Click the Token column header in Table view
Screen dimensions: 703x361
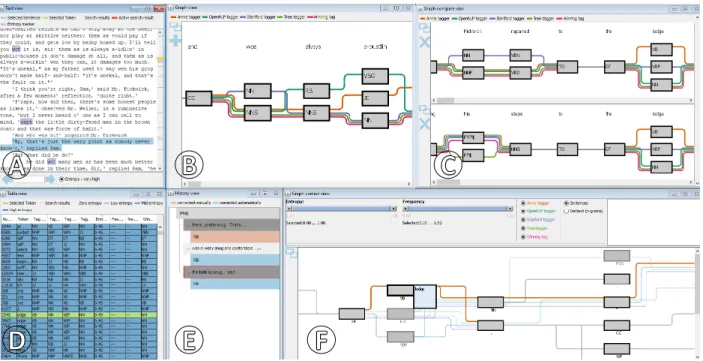[x=23, y=220]
